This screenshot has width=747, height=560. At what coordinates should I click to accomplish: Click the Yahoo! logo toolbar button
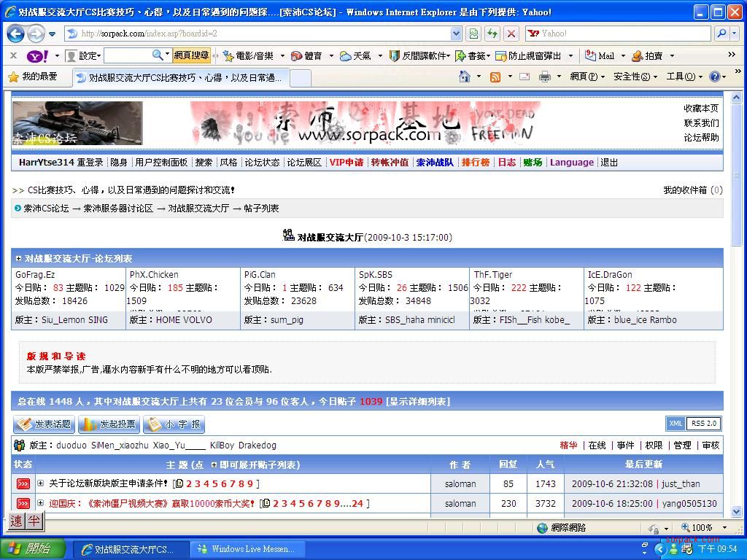[x=37, y=55]
